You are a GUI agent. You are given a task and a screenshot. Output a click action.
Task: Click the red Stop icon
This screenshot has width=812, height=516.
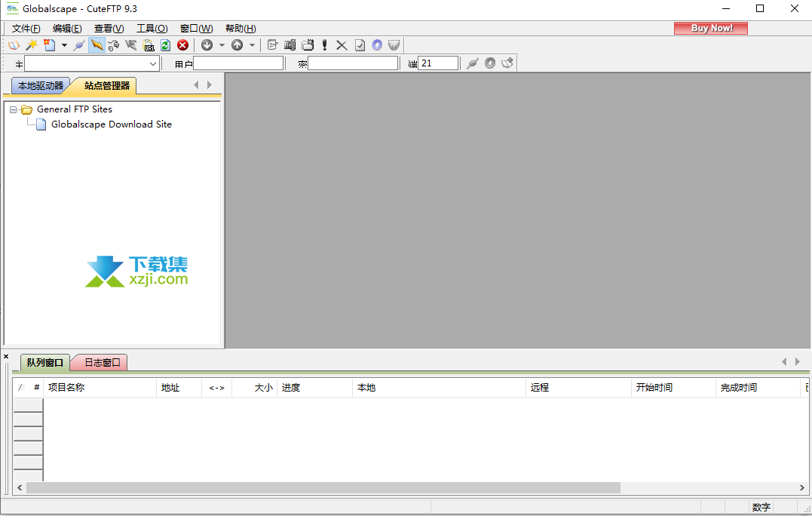182,45
